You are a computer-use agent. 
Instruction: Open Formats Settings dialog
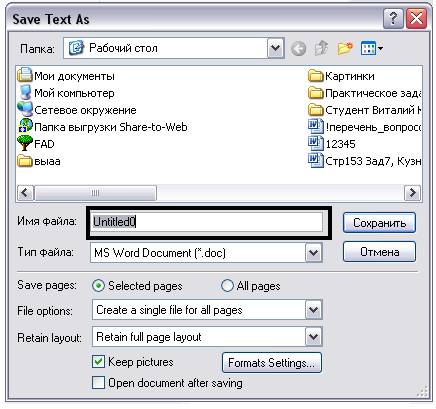pos(272,363)
